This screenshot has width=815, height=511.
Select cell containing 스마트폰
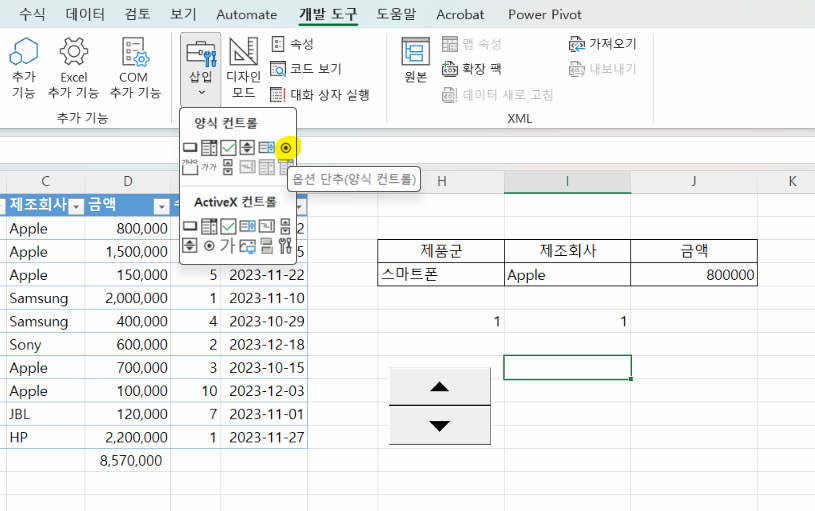click(x=441, y=274)
